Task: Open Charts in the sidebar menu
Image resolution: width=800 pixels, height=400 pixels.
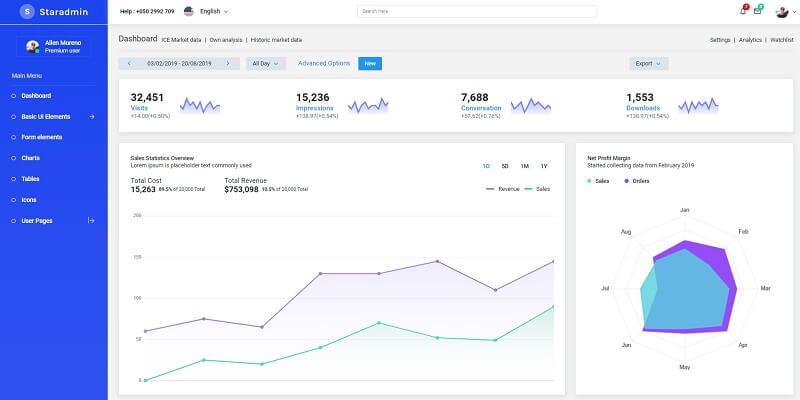Action: pos(31,158)
